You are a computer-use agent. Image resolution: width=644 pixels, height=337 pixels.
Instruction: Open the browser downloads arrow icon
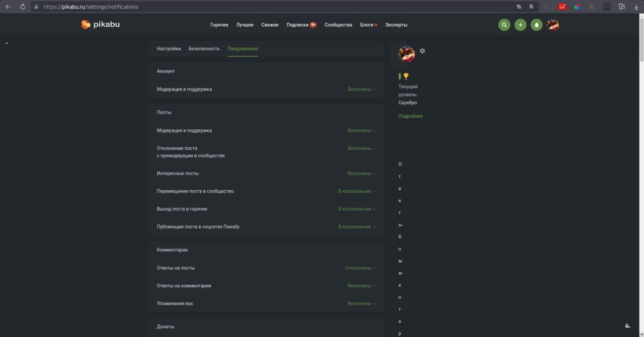point(636,7)
